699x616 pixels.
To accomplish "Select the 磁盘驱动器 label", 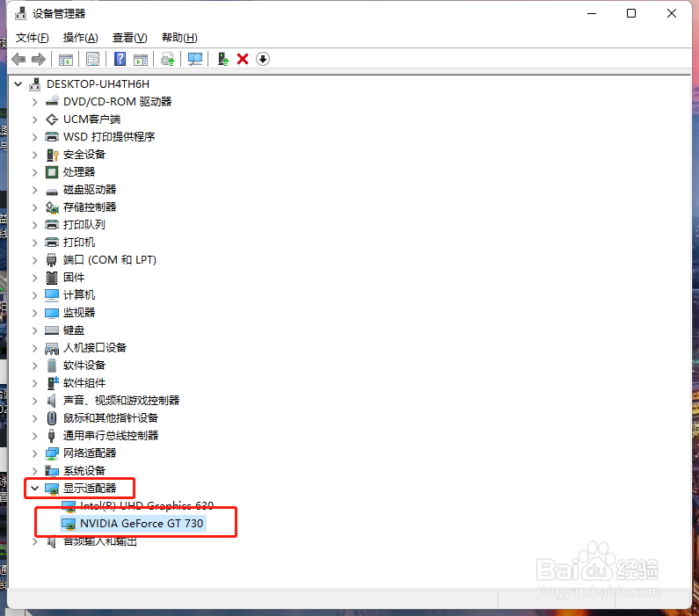I will [x=90, y=190].
